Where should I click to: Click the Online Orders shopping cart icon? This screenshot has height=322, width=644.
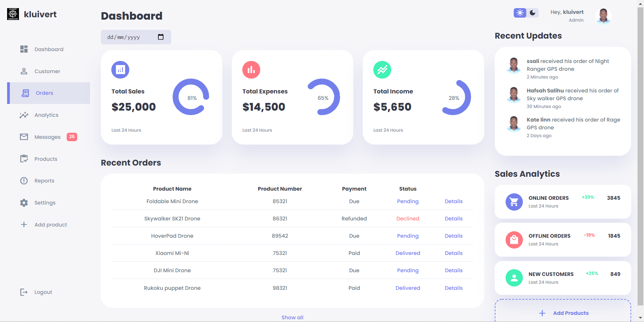point(514,201)
